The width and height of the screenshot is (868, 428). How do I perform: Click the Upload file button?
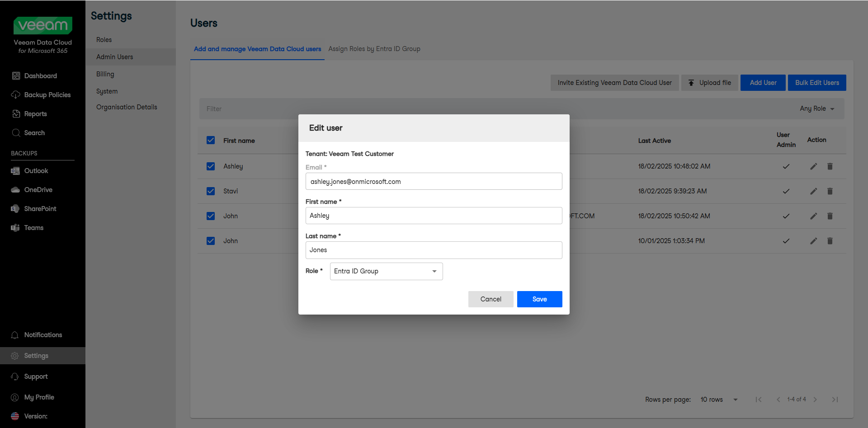click(710, 83)
